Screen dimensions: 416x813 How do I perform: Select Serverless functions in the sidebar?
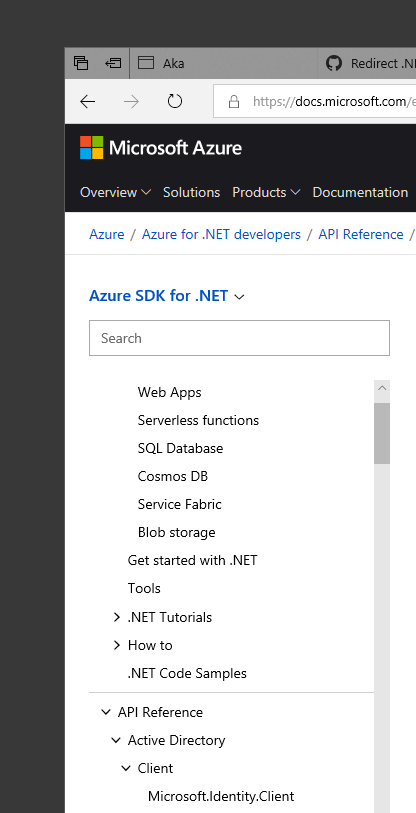pyautogui.click(x=198, y=420)
